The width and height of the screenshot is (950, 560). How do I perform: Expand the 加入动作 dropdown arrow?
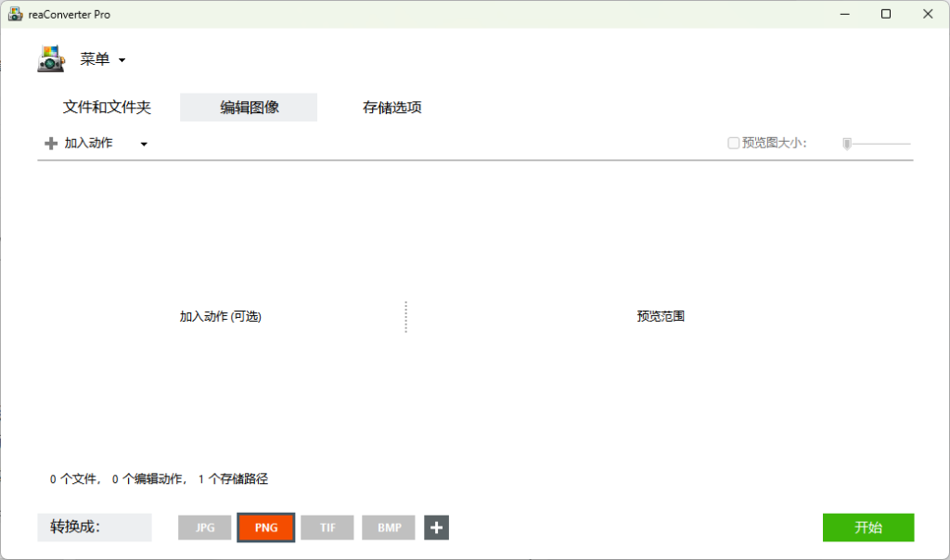144,144
